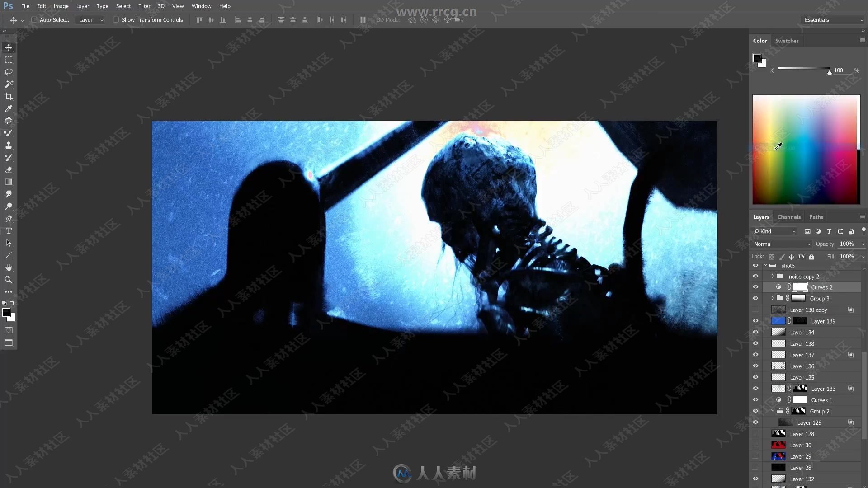Switch to the Channels tab

click(789, 216)
